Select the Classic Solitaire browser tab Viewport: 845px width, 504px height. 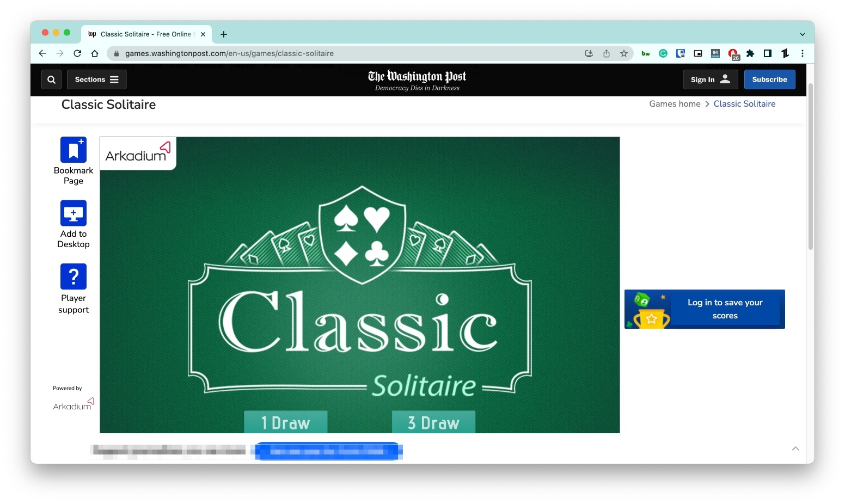tap(146, 34)
